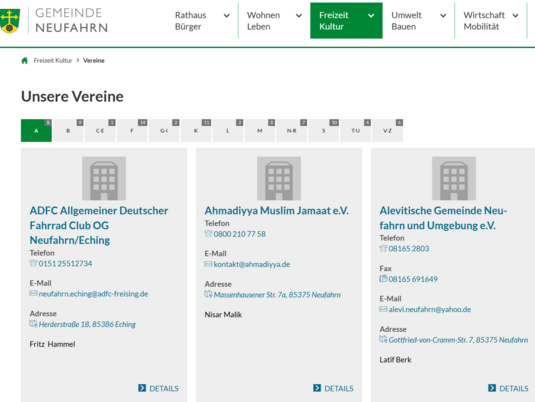This screenshot has width=535, height=402.
Task: Open the Freizeit Kultur navigation item
Action: [x=346, y=20]
